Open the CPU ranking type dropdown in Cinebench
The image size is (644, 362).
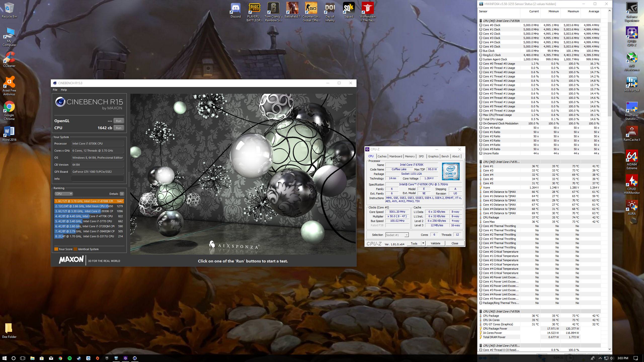64,194
